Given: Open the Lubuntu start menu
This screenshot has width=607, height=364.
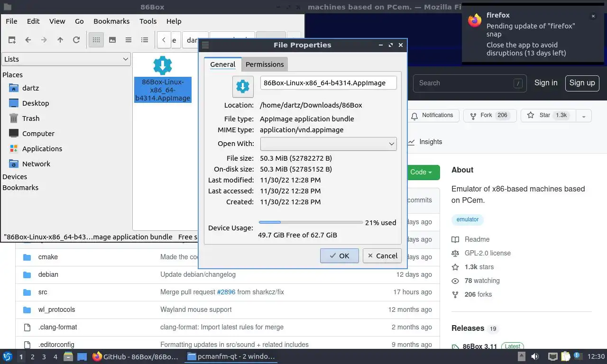Looking at the screenshot, I should coord(7,356).
